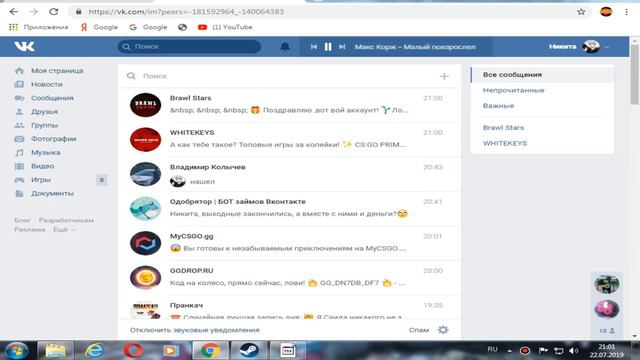Focus the header Поиск search field
Image resolution: width=640 pixels, height=360 pixels.
click(x=189, y=47)
